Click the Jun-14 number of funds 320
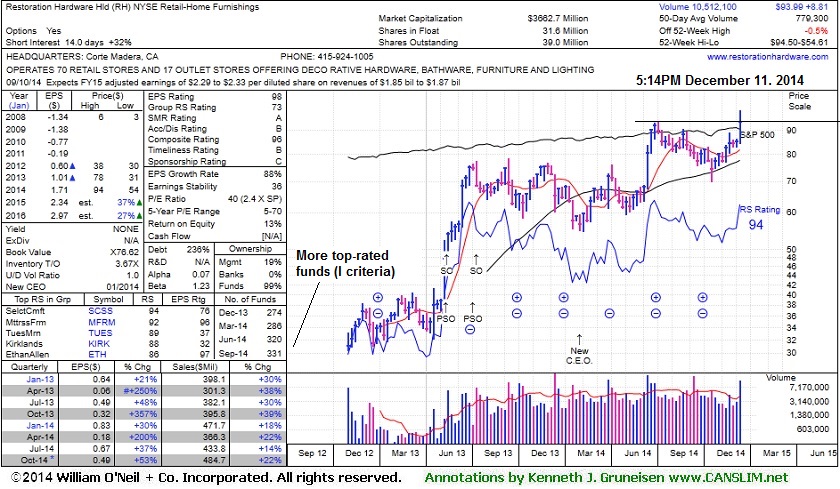The width and height of the screenshot is (840, 489). 274,340
